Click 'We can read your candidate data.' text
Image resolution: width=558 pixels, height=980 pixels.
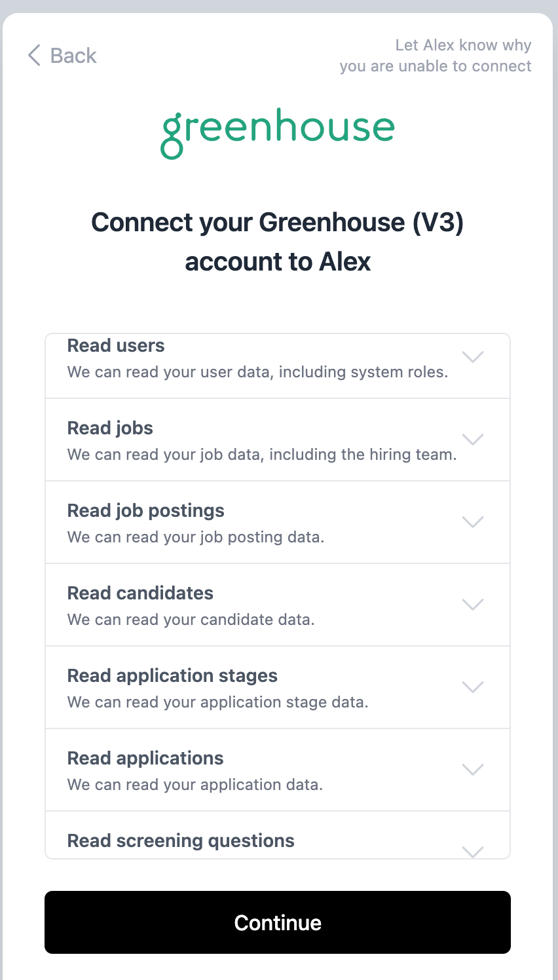(191, 620)
